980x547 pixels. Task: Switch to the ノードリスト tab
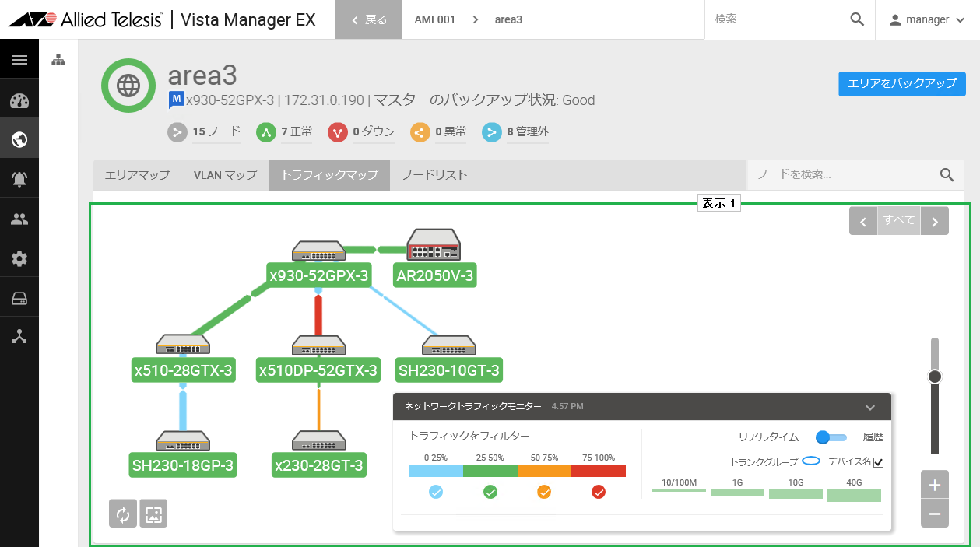[x=434, y=175]
